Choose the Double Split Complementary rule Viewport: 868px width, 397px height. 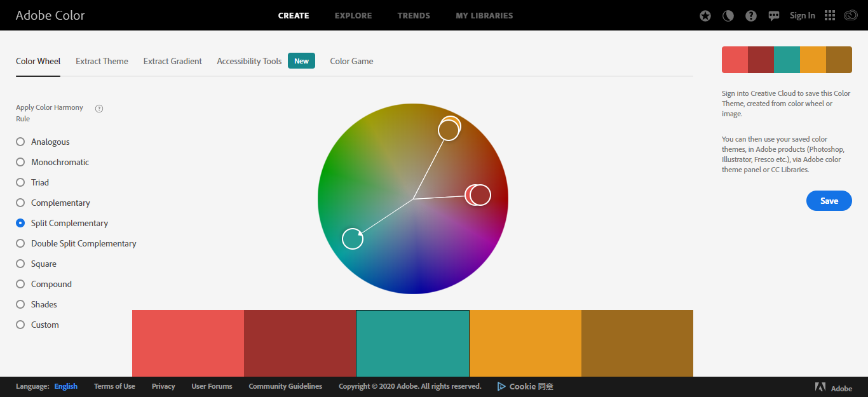click(20, 243)
